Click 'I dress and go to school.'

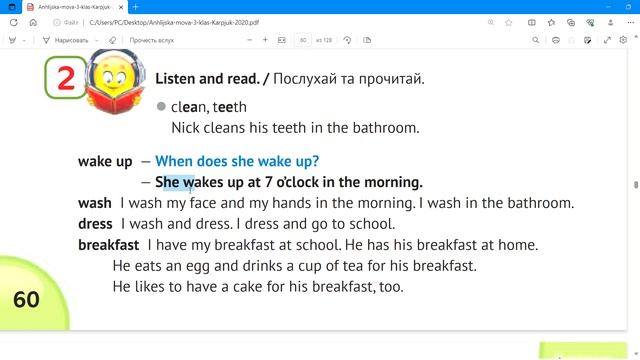[316, 224]
